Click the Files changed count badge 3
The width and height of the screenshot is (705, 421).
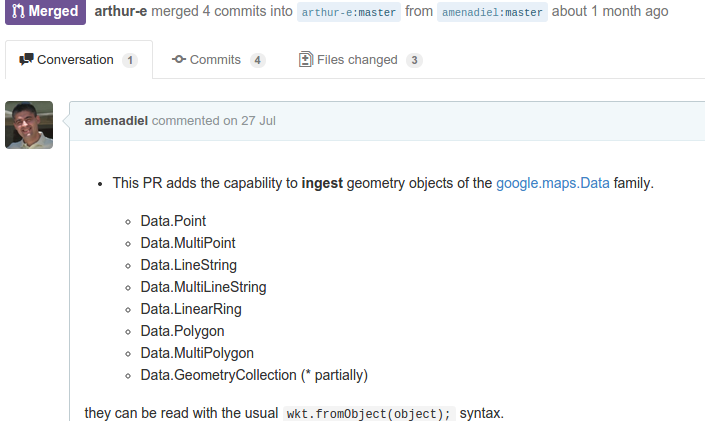(414, 60)
